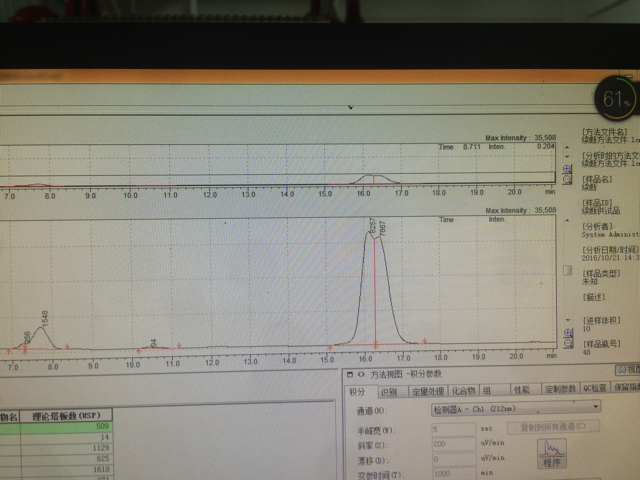Open the 化合物 tab
The width and height of the screenshot is (640, 480).
[464, 391]
